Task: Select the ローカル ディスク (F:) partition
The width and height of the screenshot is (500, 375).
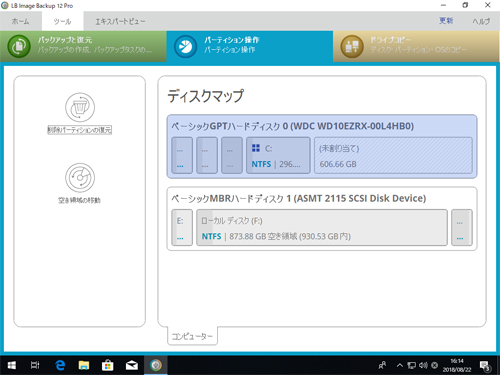Action: 322,228
